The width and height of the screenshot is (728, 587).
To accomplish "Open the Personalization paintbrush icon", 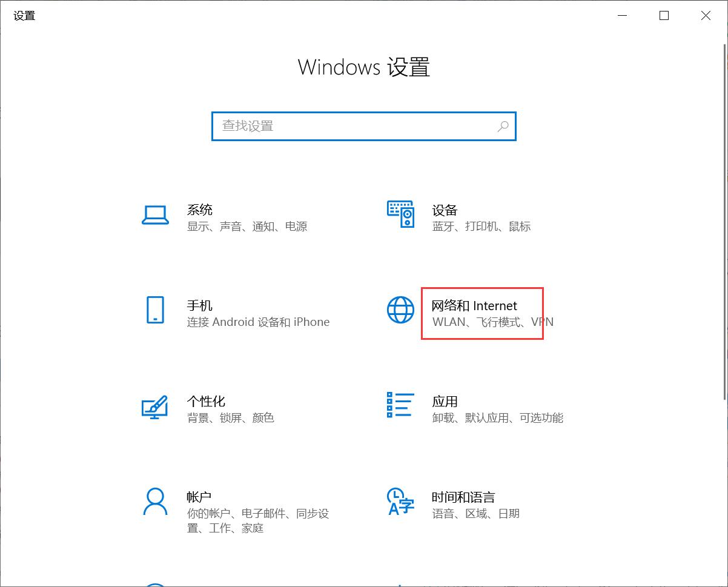I will pyautogui.click(x=154, y=406).
